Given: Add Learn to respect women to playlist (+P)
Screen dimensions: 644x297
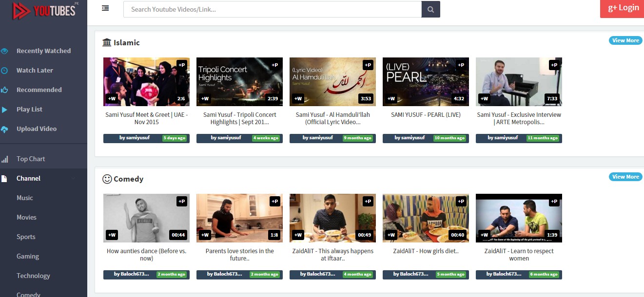Looking at the screenshot, I should tap(554, 201).
